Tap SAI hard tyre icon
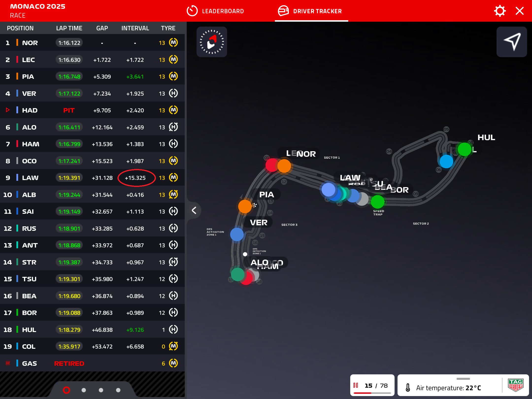The height and width of the screenshot is (399, 532). point(173,211)
